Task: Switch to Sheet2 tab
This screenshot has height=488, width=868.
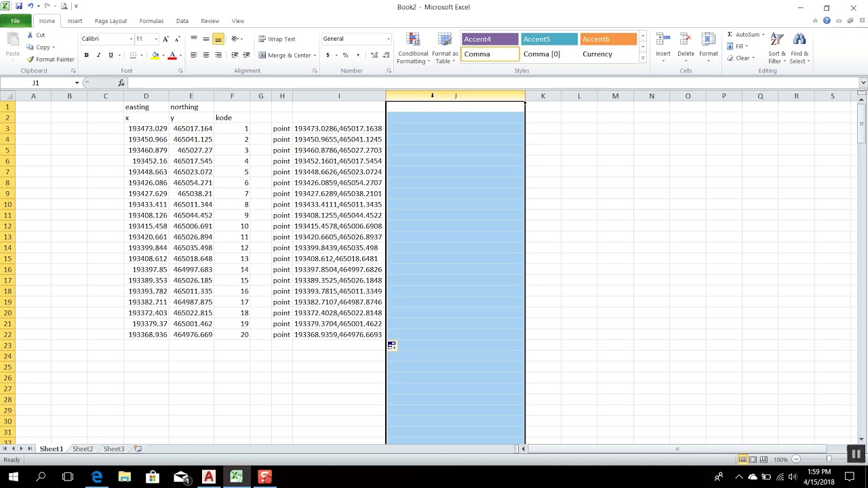Action: tap(83, 449)
